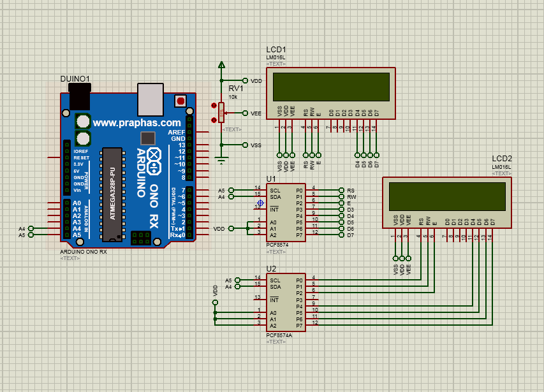Select the VEE terminal at RV1 wiper
The image size is (544, 392).
point(245,113)
